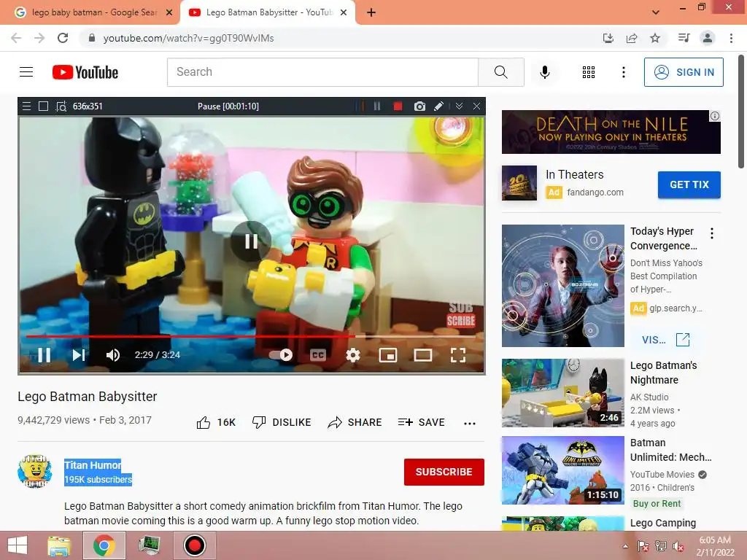Open the Windows Start button
This screenshot has height=560, width=747.
click(x=18, y=545)
